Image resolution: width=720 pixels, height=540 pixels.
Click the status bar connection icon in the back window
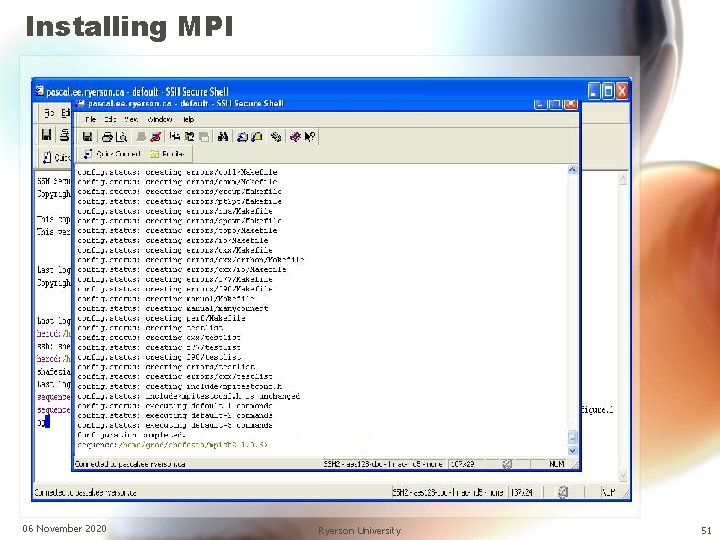[x=563, y=492]
